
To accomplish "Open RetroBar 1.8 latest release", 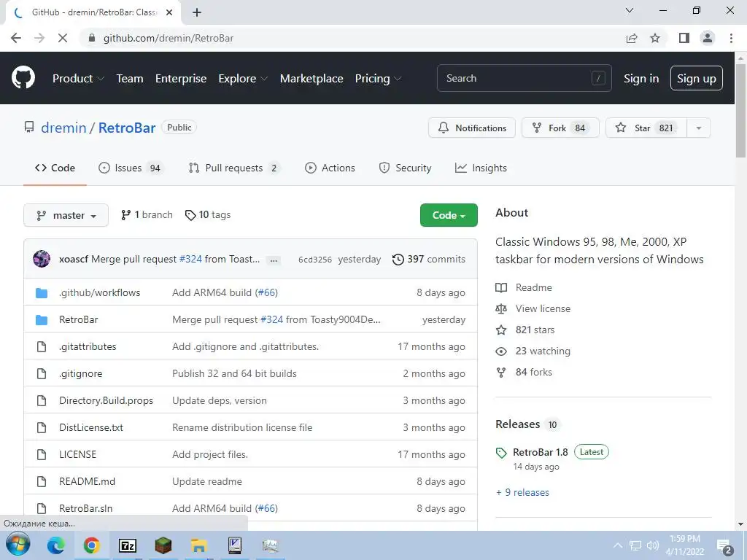I will click(541, 452).
